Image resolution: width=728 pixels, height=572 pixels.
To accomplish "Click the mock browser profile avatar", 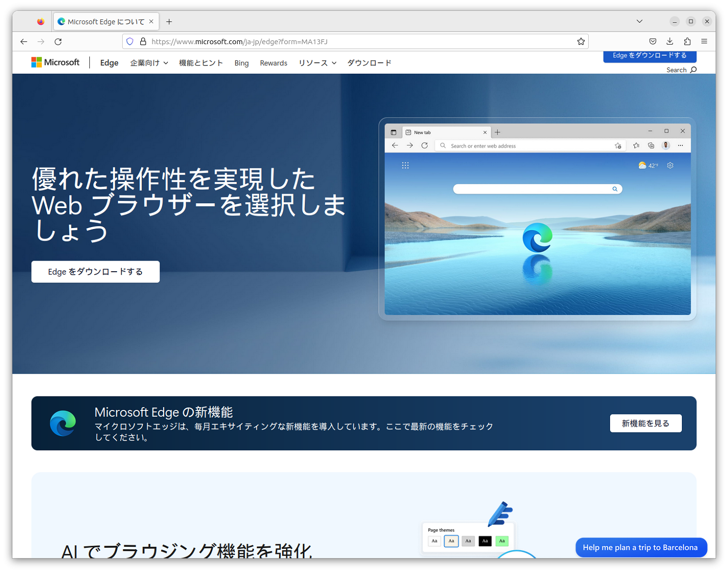I will 666,146.
